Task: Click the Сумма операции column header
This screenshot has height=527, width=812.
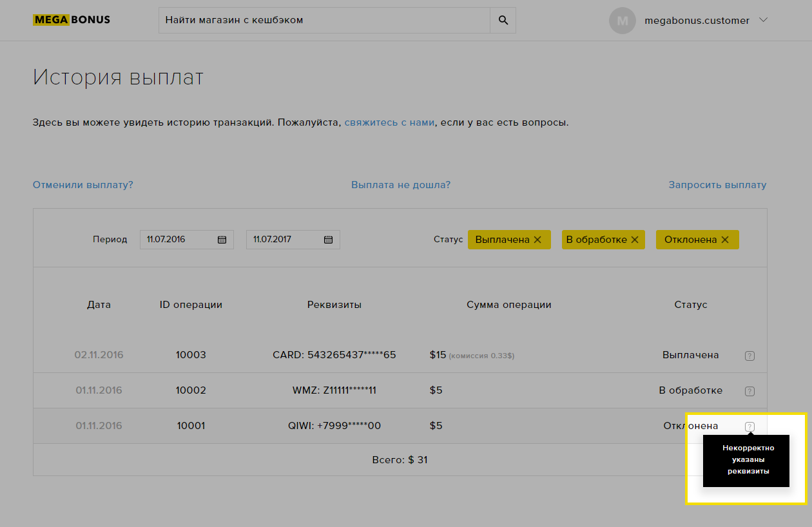Action: pyautogui.click(x=509, y=305)
